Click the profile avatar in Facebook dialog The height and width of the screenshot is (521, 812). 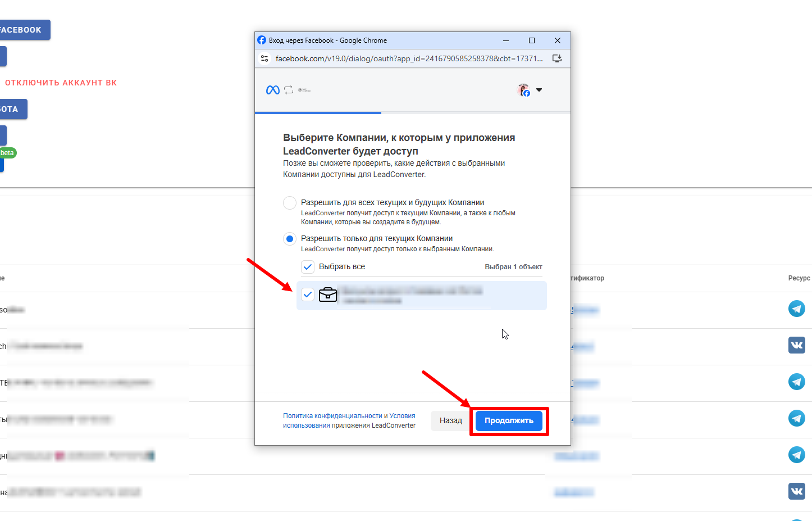pos(523,90)
